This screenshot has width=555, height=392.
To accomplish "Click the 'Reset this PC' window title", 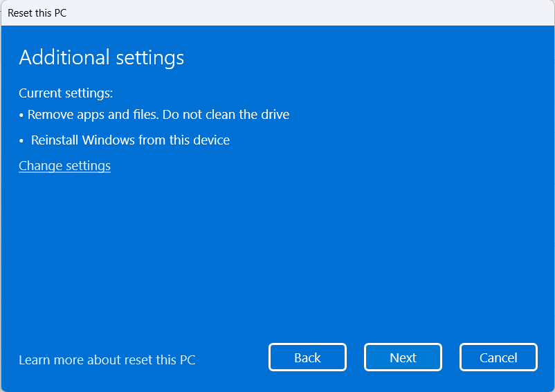I will (x=37, y=13).
